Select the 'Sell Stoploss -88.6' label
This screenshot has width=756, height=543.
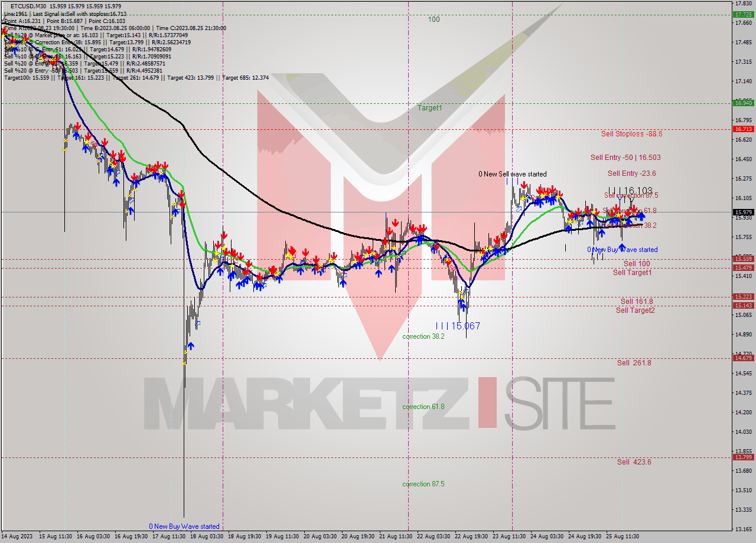coord(631,134)
